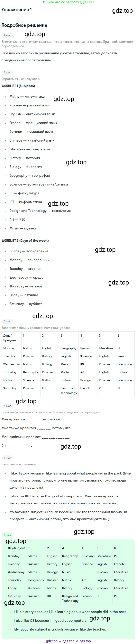Click the '4 шаг' step badge

[x=7, y=406]
